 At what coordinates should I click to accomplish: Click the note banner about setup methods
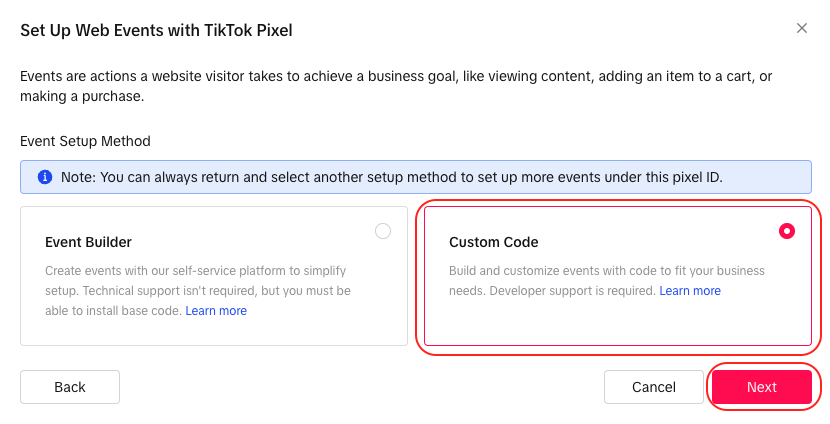416,177
